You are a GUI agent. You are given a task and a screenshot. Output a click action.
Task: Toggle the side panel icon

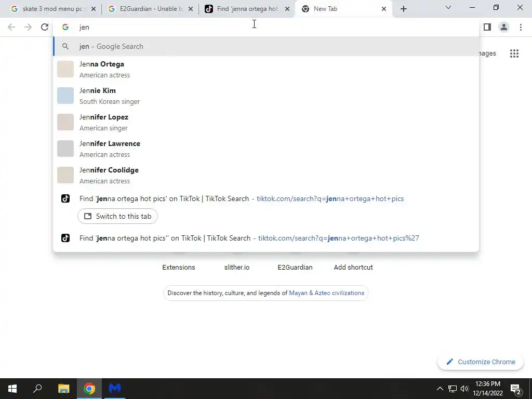(x=487, y=27)
